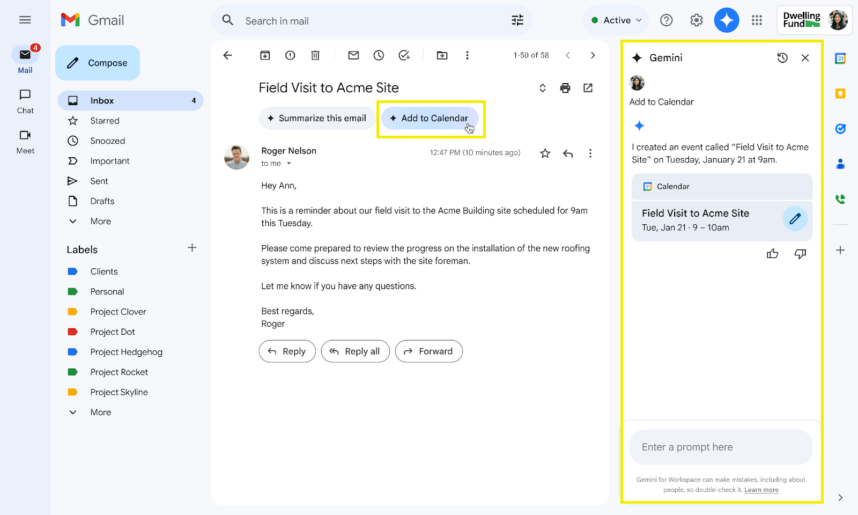
Task: Open the main menu hamburger icon
Action: (25, 20)
